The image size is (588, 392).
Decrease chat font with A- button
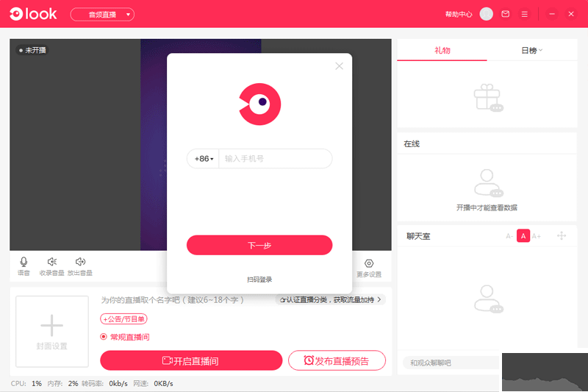point(509,236)
